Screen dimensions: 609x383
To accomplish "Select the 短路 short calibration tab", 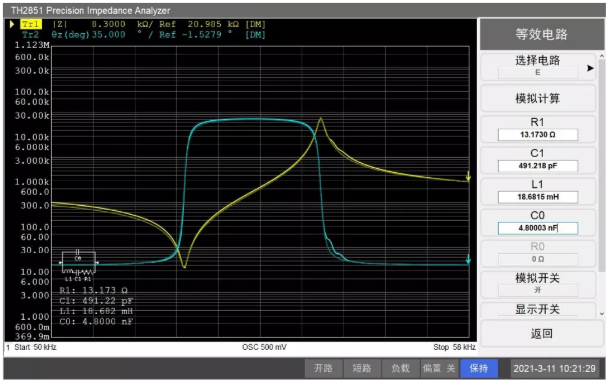I will [362, 368].
